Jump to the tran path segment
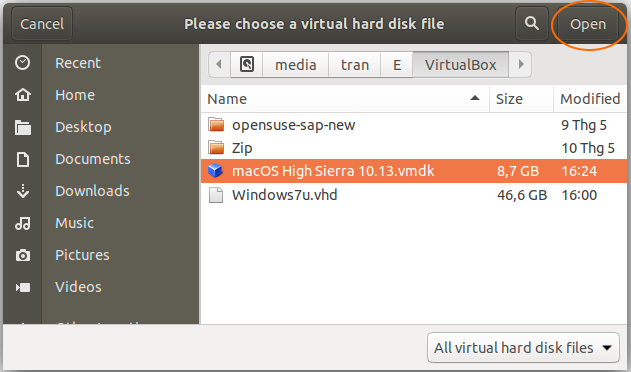The height and width of the screenshot is (372, 631). [x=355, y=64]
